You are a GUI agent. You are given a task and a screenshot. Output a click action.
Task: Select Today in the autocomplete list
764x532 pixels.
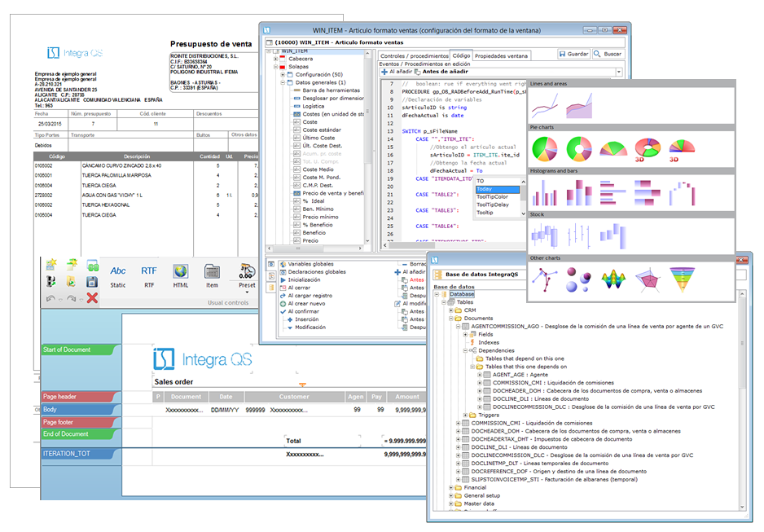tap(498, 189)
